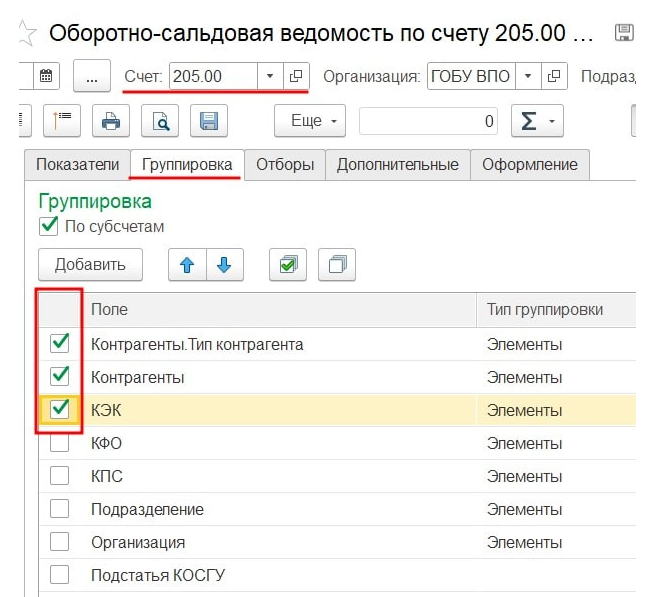Check the Подстатья КОСГУ row checkbox

59,574
